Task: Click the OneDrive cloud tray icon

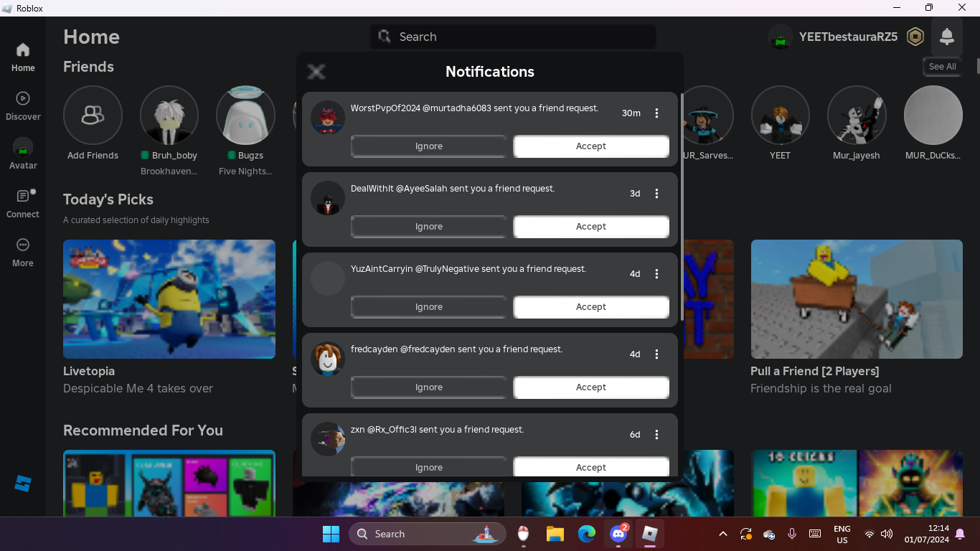Action: tap(769, 534)
